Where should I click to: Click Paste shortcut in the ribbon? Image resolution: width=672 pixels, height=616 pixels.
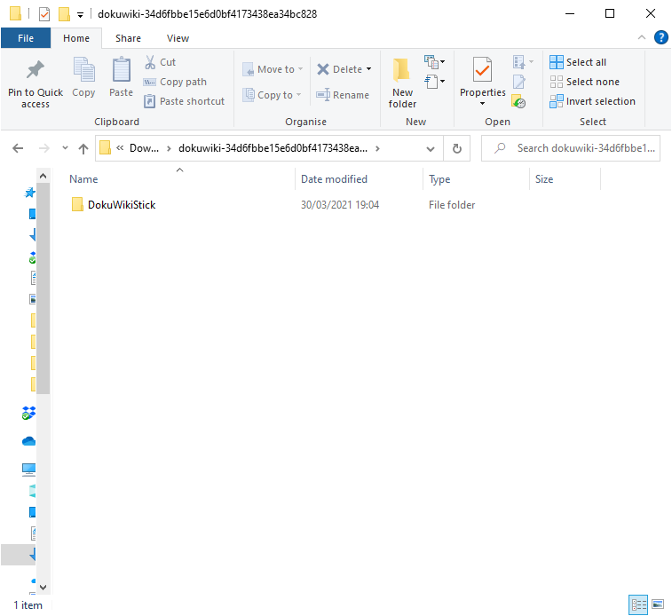185,101
